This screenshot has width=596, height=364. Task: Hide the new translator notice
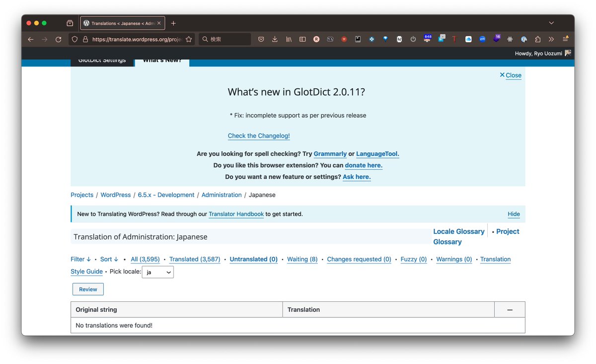[514, 214]
